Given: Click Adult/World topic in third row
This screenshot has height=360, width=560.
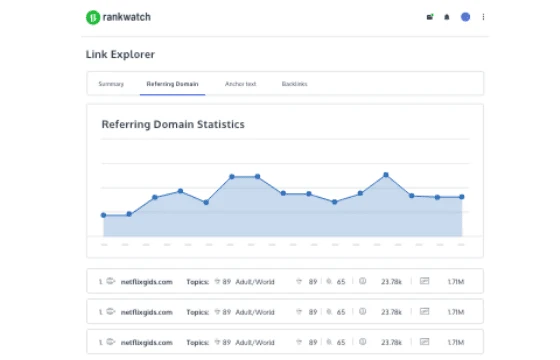Looking at the screenshot, I should click(255, 342).
